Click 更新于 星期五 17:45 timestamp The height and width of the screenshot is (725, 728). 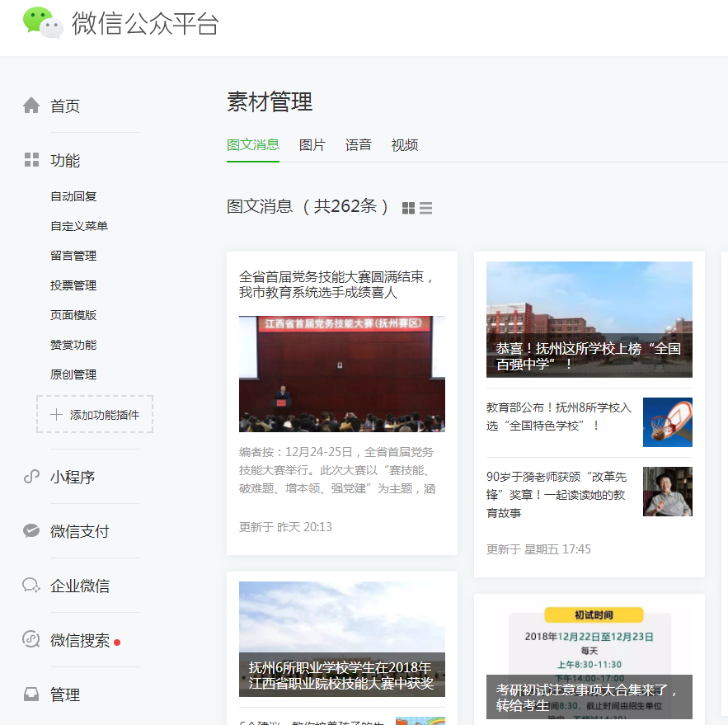pyautogui.click(x=538, y=549)
